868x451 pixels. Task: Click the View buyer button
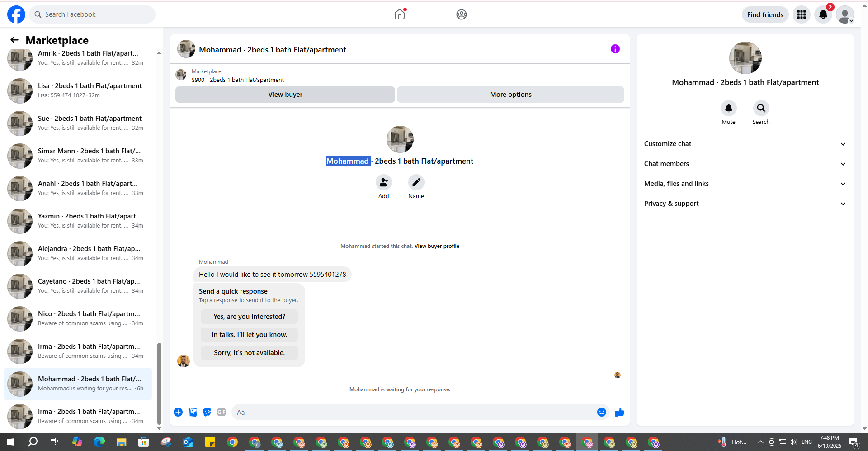tap(285, 95)
